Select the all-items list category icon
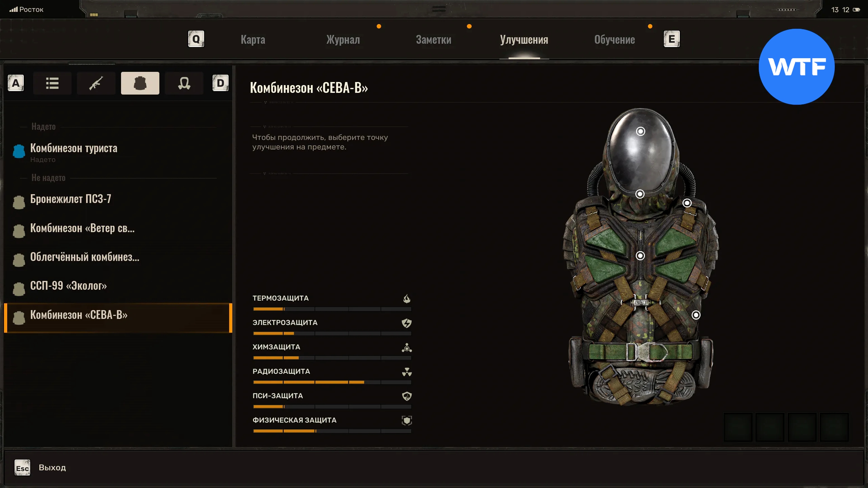The width and height of the screenshot is (868, 488). (x=52, y=83)
